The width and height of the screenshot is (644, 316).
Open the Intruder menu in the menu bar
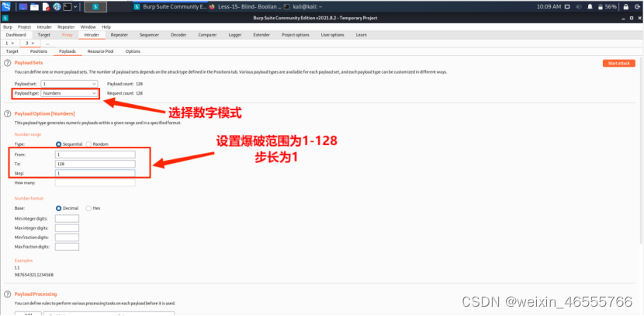(x=44, y=26)
